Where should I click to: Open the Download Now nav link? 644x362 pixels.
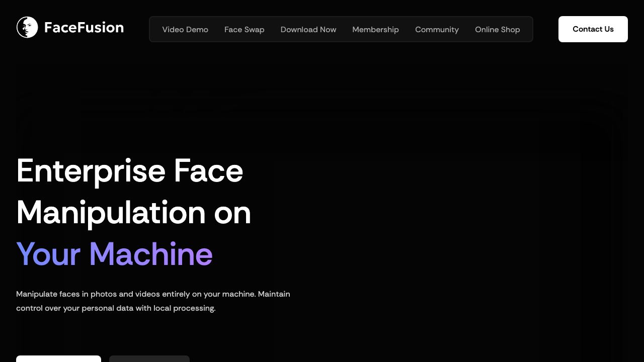[308, 30]
